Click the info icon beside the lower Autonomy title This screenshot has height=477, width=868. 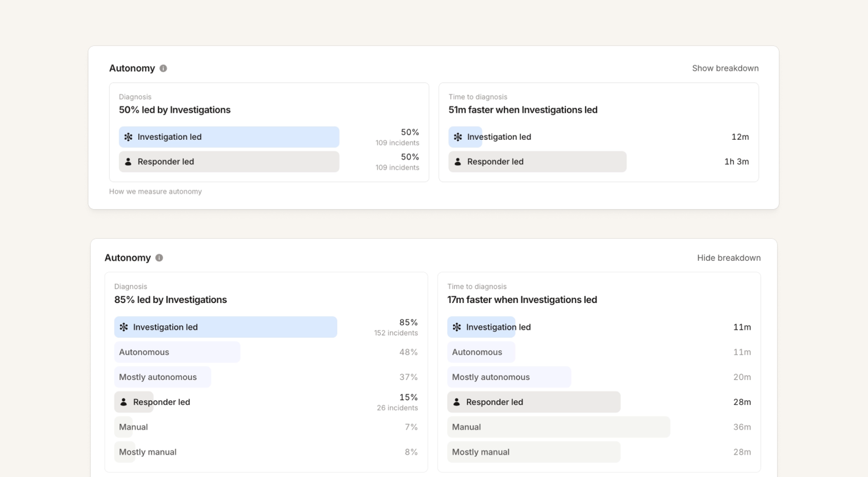pos(159,258)
